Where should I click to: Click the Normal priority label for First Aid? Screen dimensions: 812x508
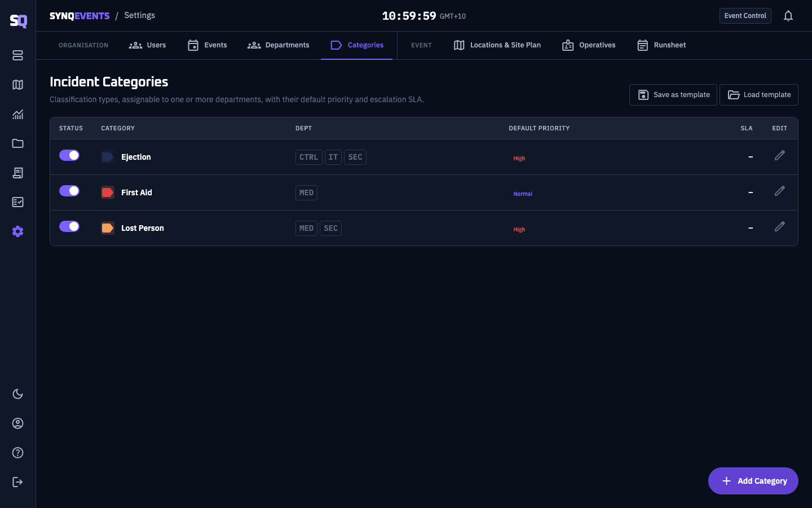[x=523, y=194]
